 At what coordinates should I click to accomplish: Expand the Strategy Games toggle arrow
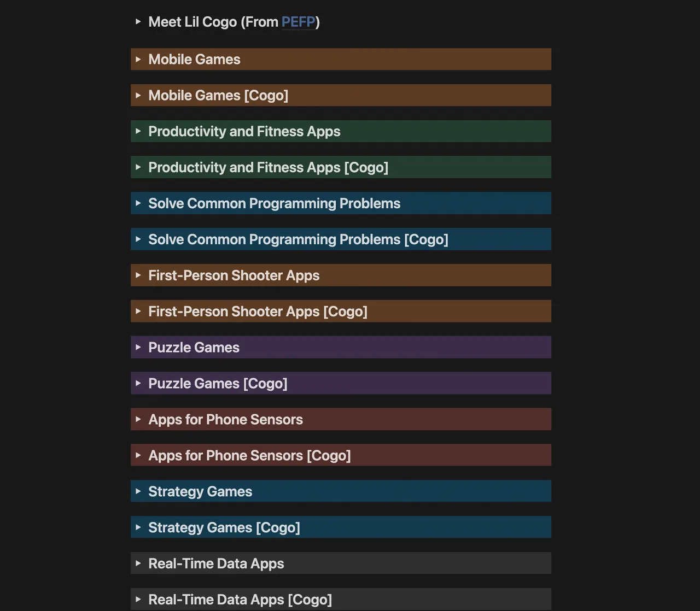[138, 492]
